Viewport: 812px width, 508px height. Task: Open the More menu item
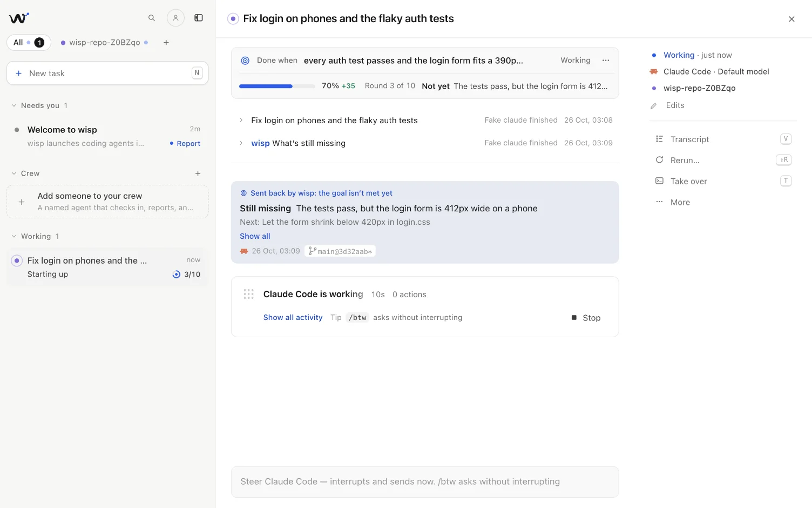pos(723,202)
